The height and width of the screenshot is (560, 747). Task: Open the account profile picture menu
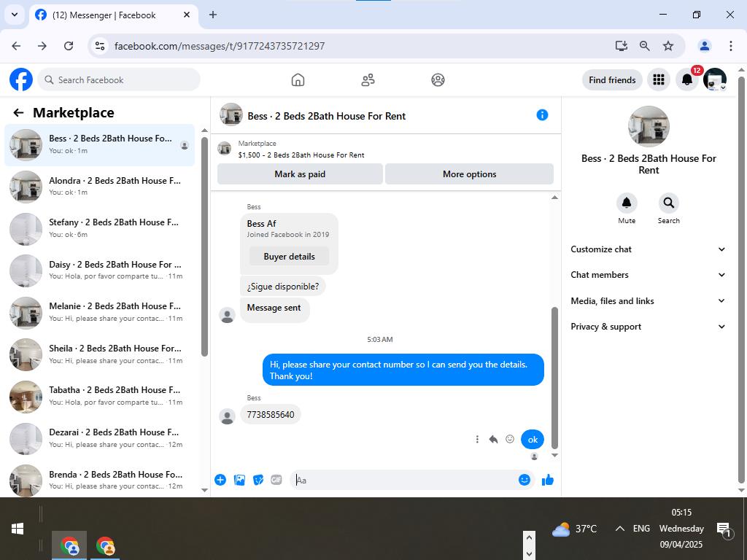tap(715, 80)
